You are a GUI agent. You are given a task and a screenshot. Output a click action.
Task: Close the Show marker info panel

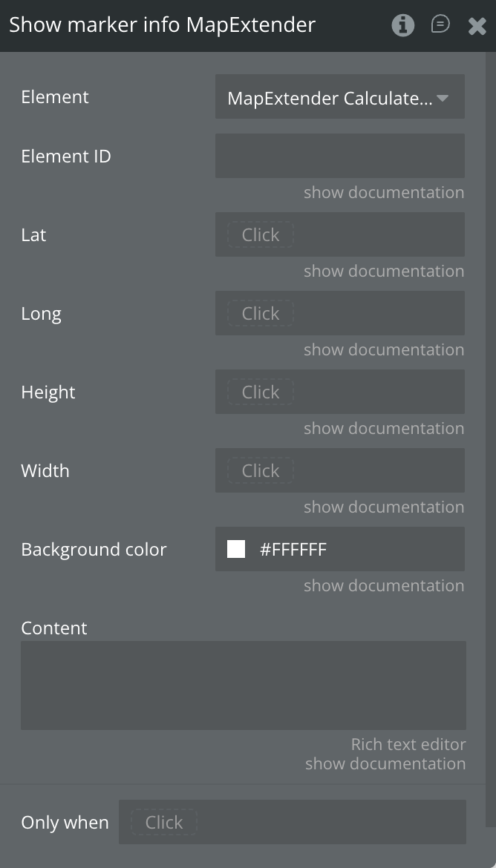tap(477, 27)
